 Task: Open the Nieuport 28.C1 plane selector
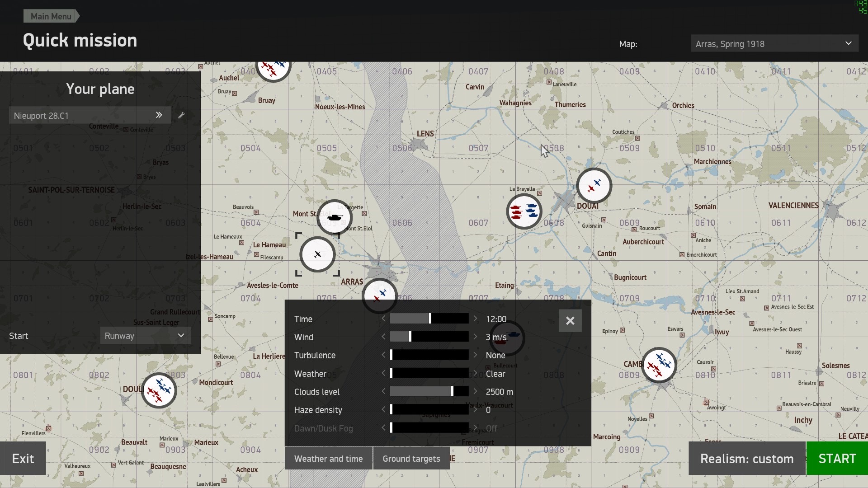click(x=90, y=115)
